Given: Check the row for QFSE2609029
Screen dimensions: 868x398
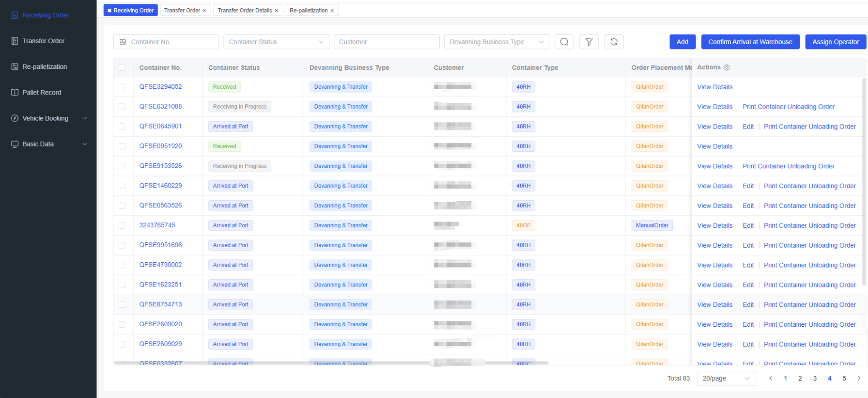Looking at the screenshot, I should [x=122, y=344].
